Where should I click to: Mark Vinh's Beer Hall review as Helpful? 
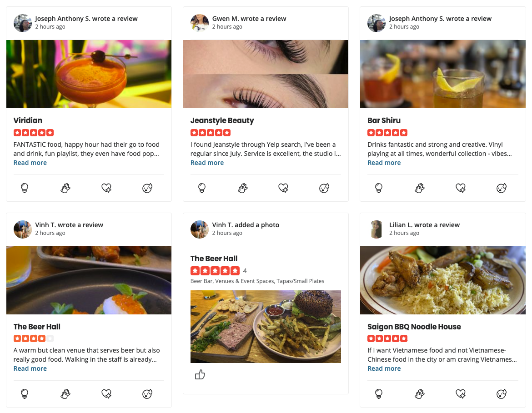(25, 394)
